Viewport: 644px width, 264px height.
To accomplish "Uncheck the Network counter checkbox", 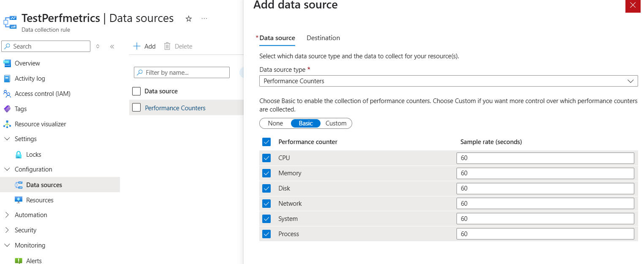I will pos(266,204).
